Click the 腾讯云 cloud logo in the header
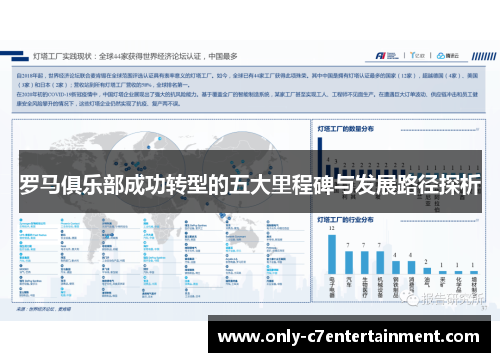This screenshot has width=500, height=362. [x=448, y=56]
